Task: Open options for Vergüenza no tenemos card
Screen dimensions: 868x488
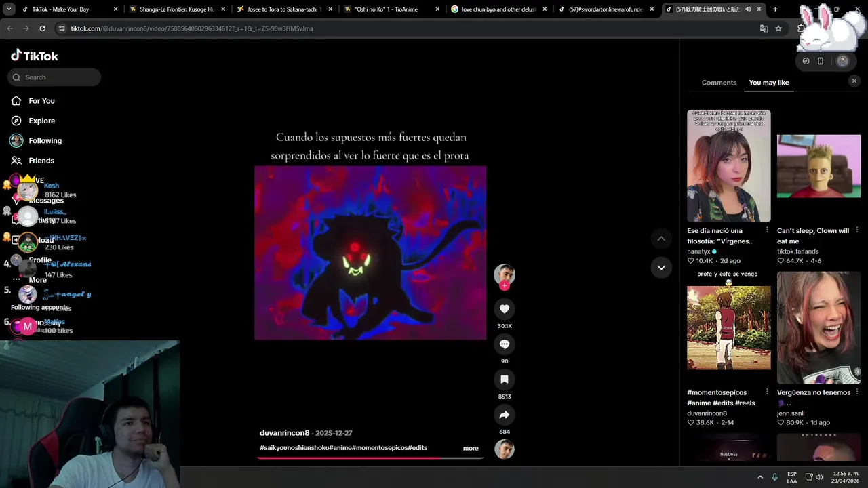Action: [857, 392]
